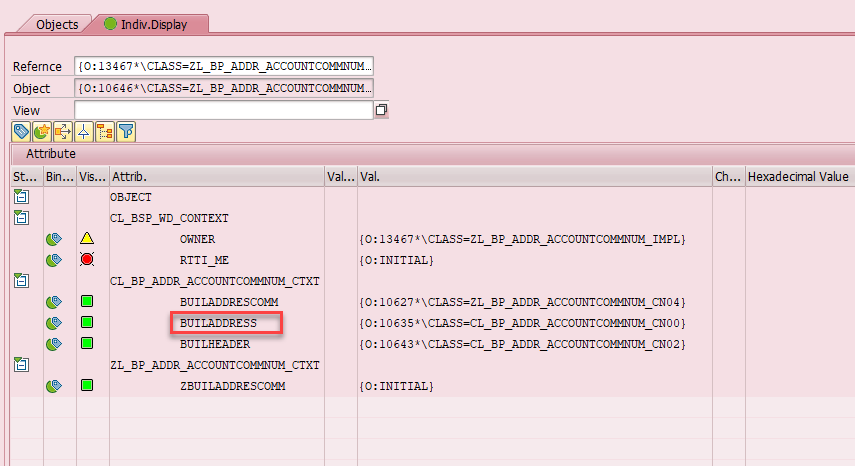Click green square icon for BUILHEADER
Image resolution: width=855 pixels, height=466 pixels.
click(x=87, y=343)
